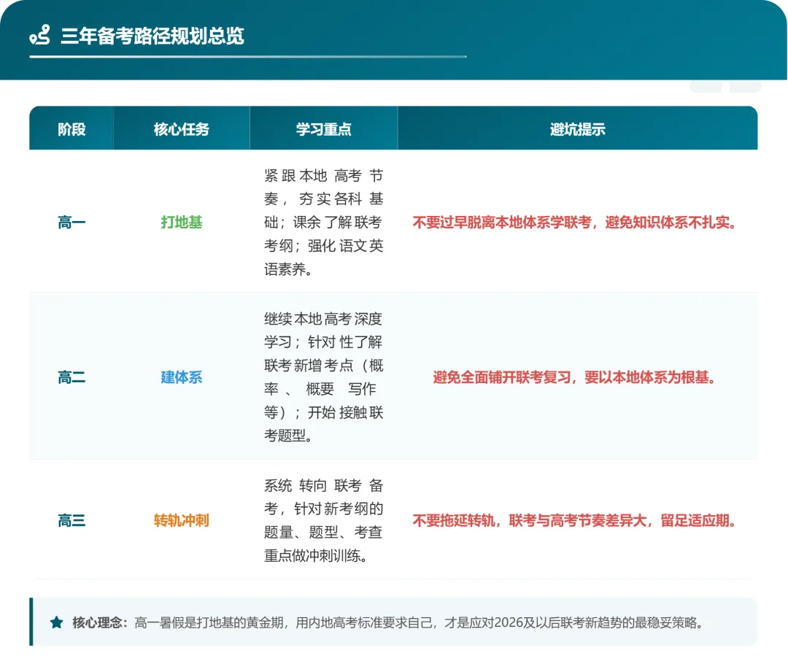
Task: Select the 核心任务 column header
Action: click(x=182, y=129)
